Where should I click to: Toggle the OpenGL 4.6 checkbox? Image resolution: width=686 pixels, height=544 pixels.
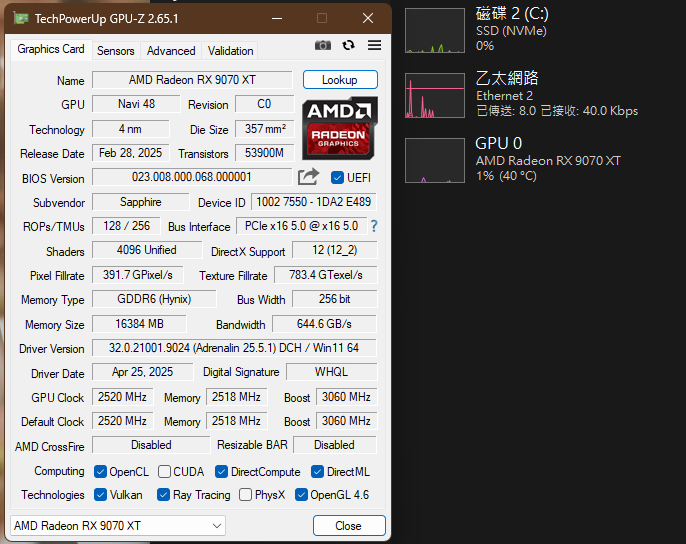click(x=301, y=495)
